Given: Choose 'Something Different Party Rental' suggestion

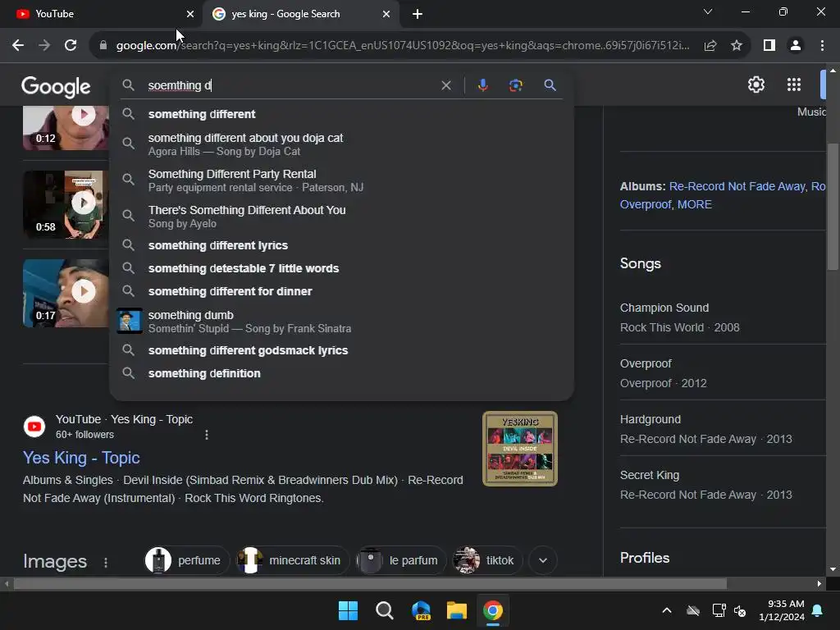Looking at the screenshot, I should (341, 180).
